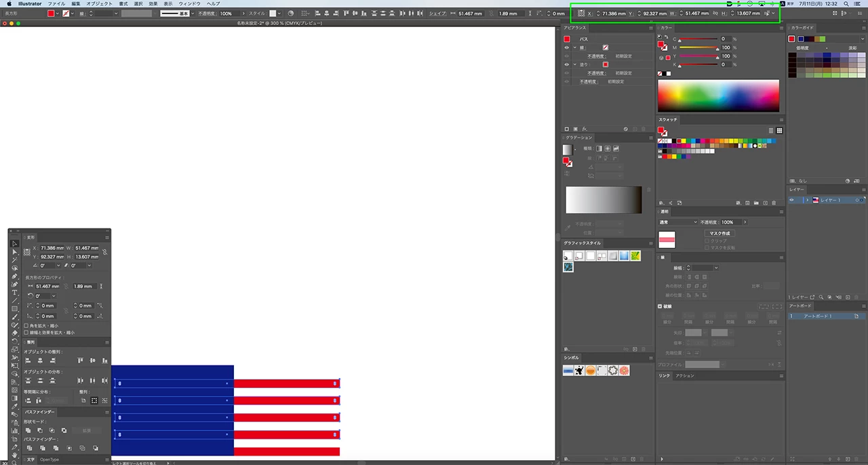
Task: Switch Swatches panel to thumbnail view
Action: click(x=779, y=130)
